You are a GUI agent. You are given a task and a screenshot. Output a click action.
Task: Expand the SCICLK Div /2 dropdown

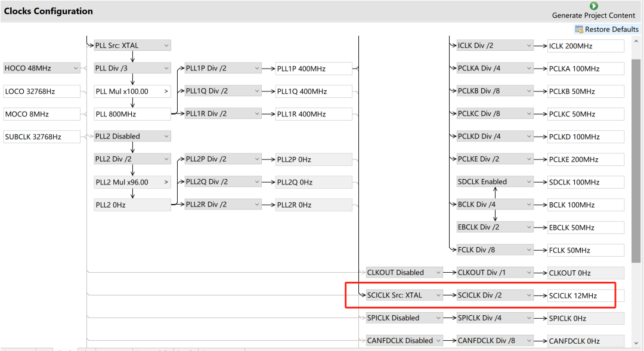click(x=495, y=295)
